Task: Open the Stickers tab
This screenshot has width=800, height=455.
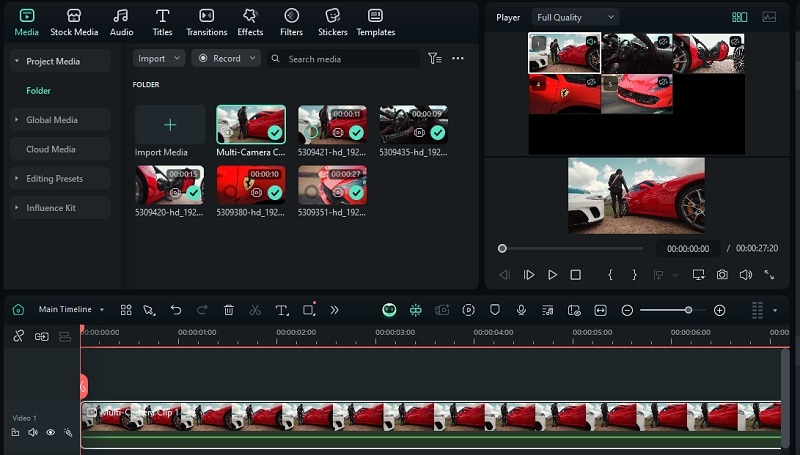Action: (333, 23)
